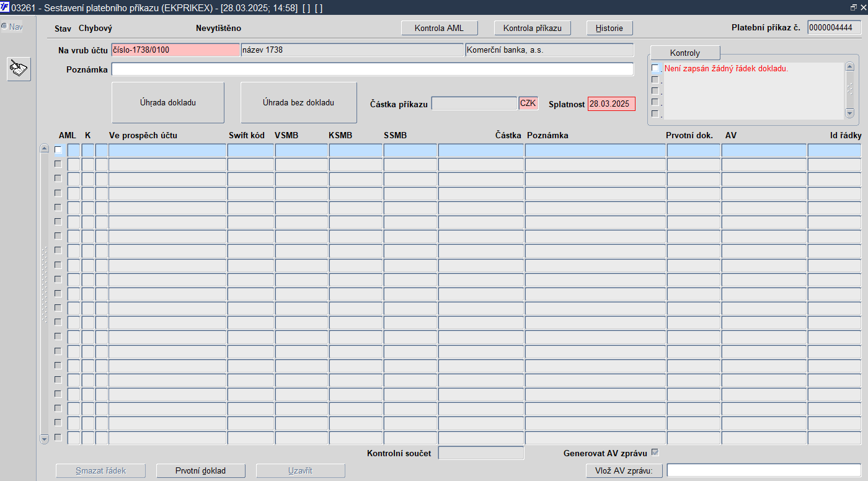Choose Úhrada dokladu
This screenshot has width=868, height=481.
pyautogui.click(x=168, y=103)
